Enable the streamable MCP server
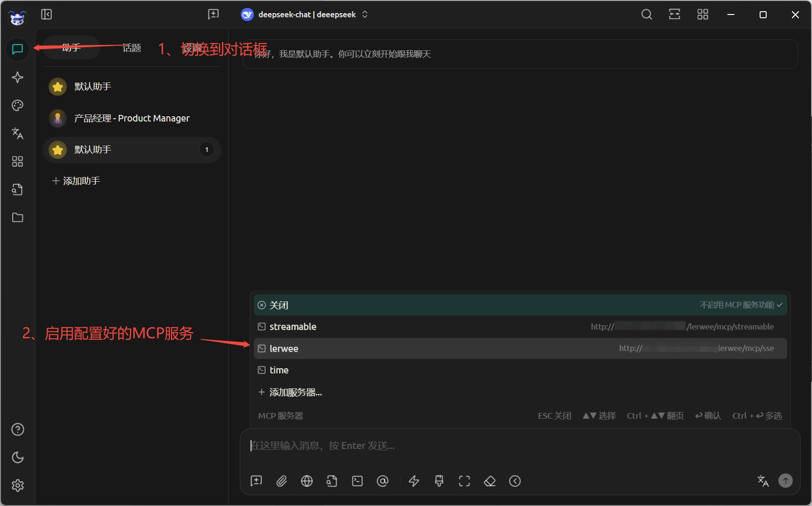 [520, 327]
